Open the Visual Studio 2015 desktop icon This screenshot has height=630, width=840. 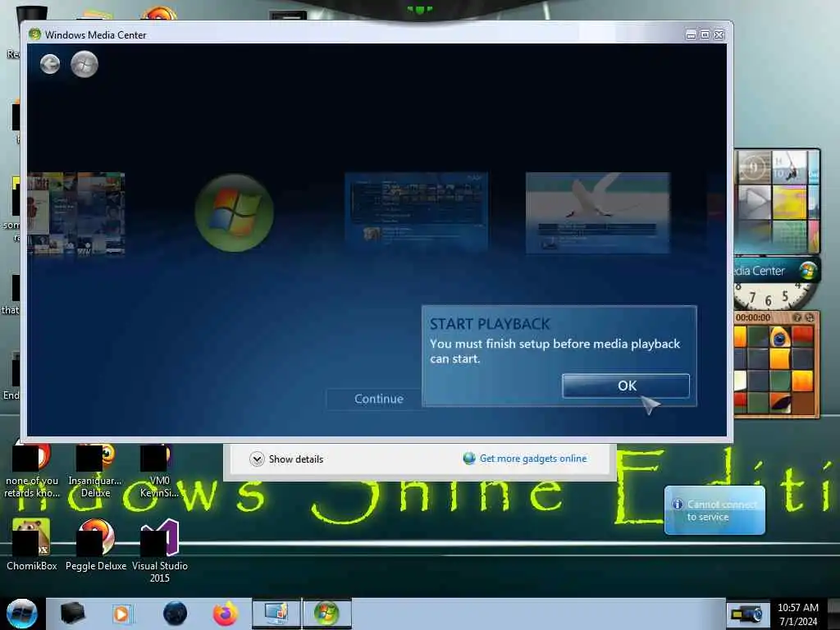coord(160,550)
